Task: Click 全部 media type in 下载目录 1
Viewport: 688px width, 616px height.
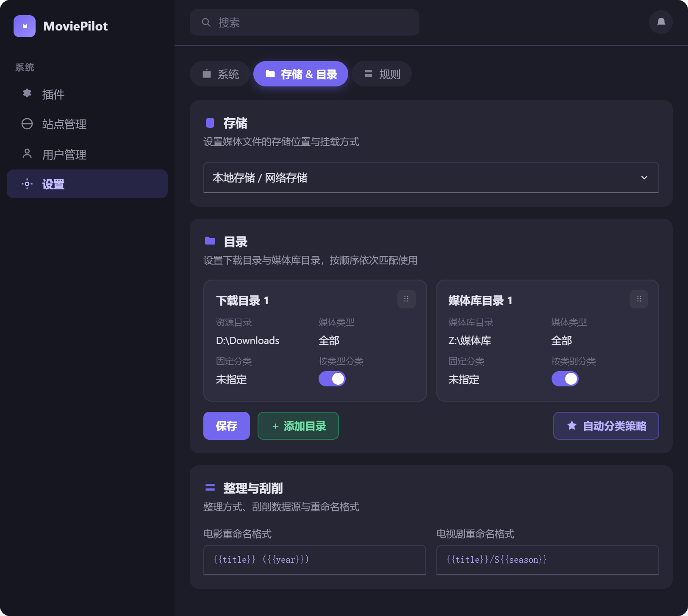Action: [x=329, y=341]
